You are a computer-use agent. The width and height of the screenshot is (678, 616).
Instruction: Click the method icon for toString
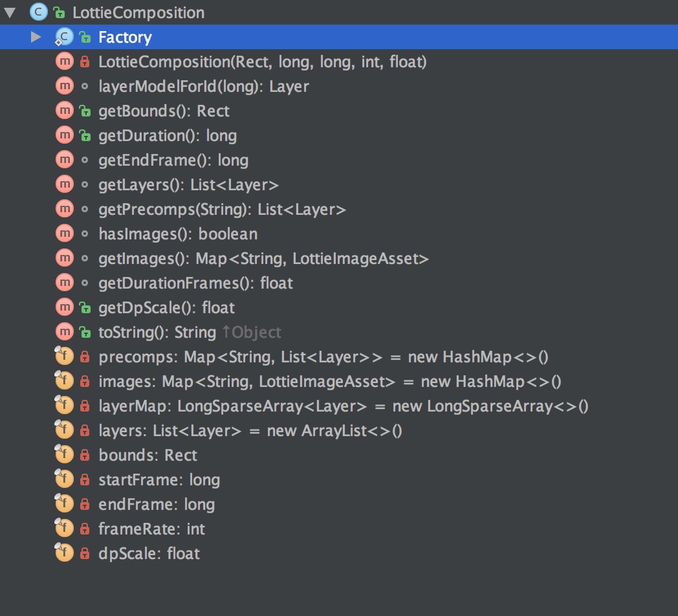(65, 332)
